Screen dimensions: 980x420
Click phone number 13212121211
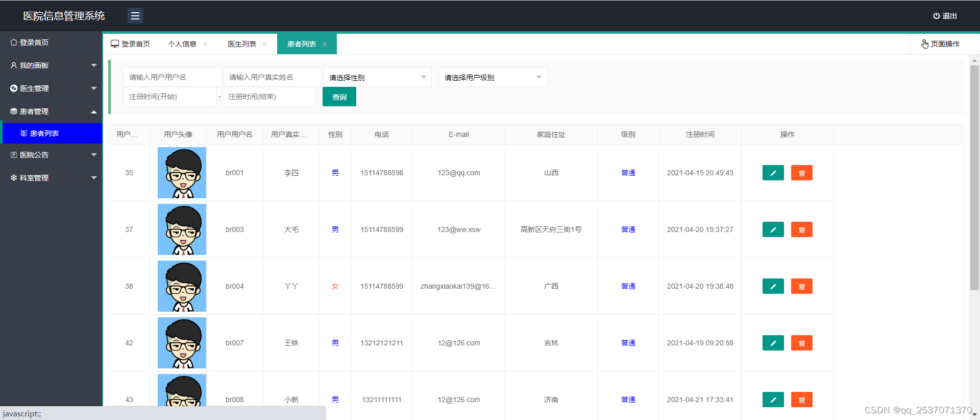pyautogui.click(x=382, y=343)
